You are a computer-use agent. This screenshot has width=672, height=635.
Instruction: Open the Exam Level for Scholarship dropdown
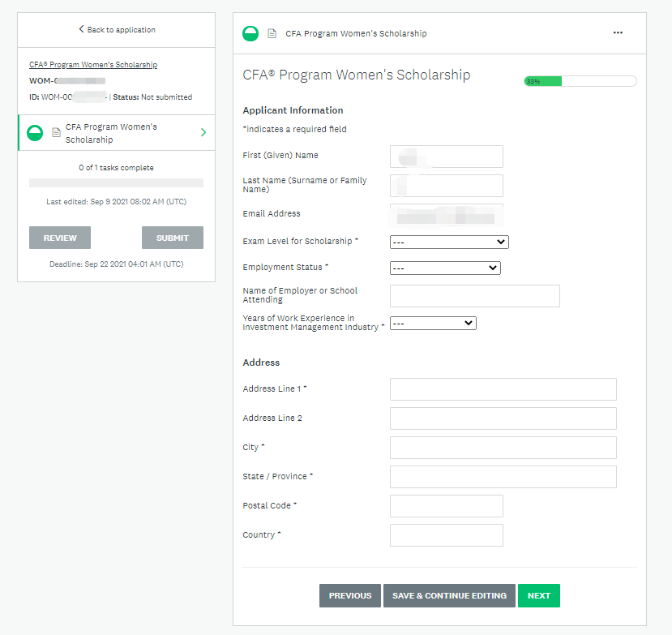point(449,242)
